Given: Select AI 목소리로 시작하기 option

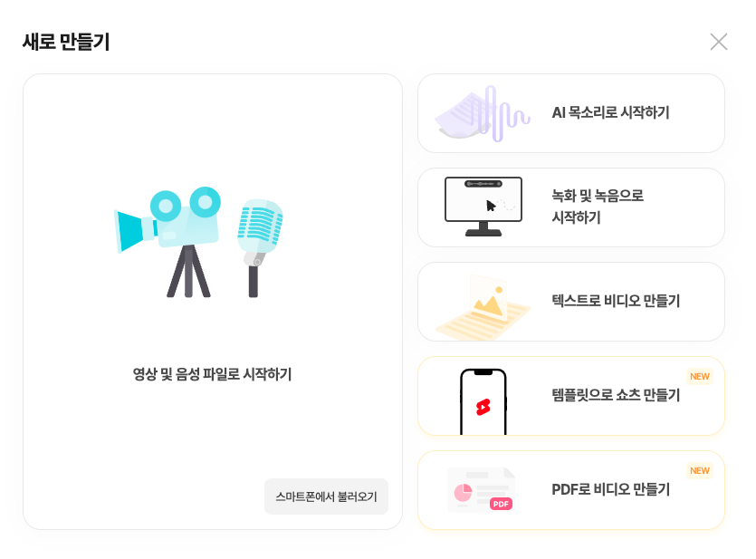Looking at the screenshot, I should coord(571,113).
